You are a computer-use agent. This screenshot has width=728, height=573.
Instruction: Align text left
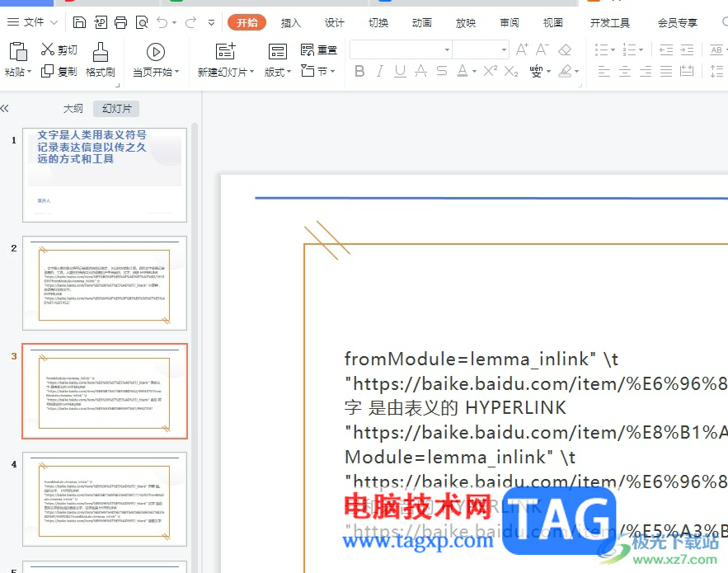(x=604, y=71)
